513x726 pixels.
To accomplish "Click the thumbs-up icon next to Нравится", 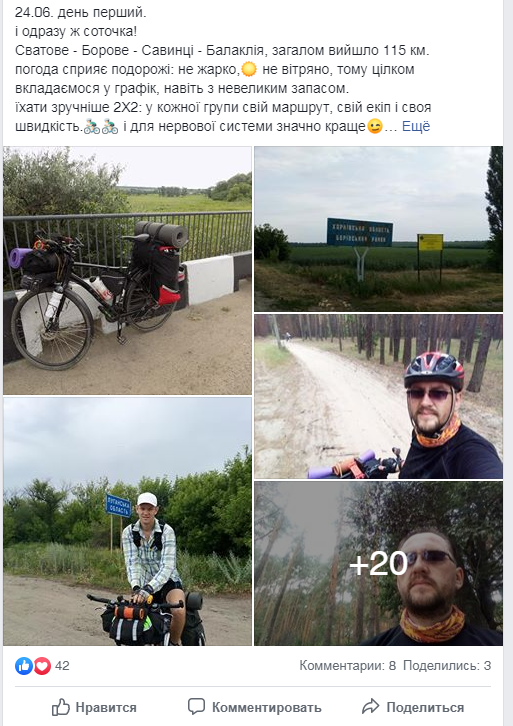I will point(61,707).
